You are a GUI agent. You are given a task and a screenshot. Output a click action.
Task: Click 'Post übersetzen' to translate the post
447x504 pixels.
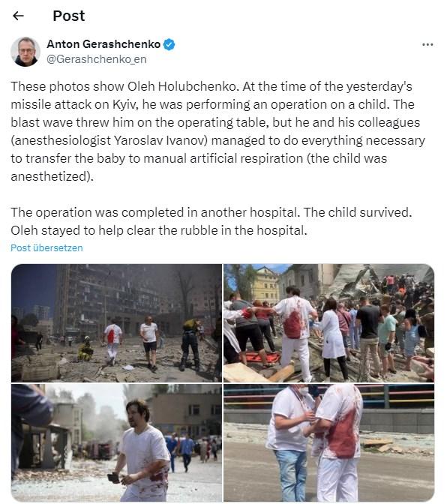46,247
